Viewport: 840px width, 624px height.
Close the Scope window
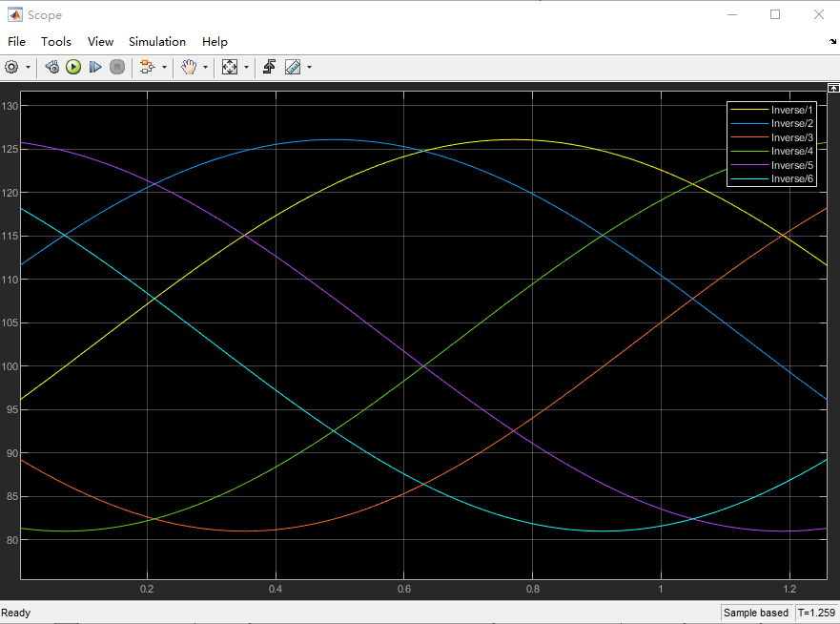pyautogui.click(x=819, y=15)
